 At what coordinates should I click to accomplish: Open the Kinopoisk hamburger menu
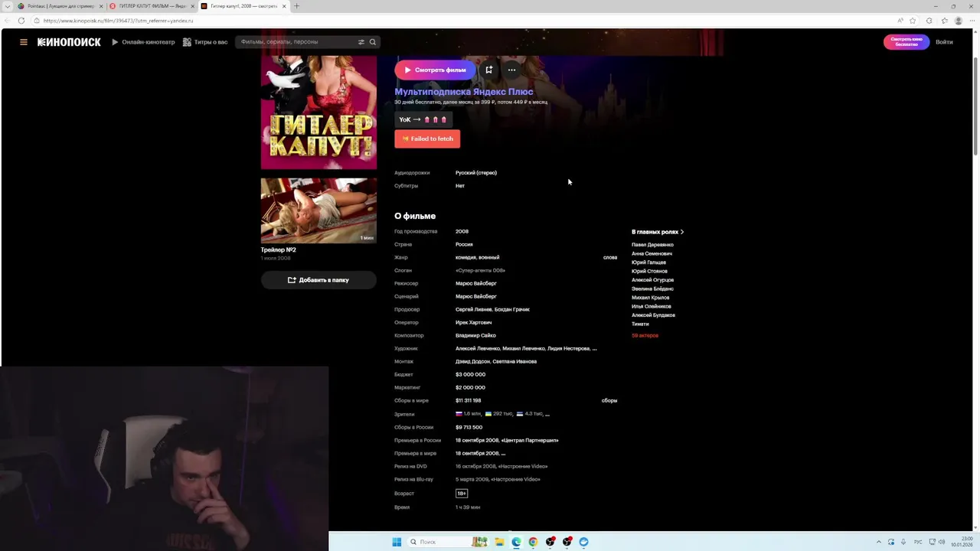(24, 42)
